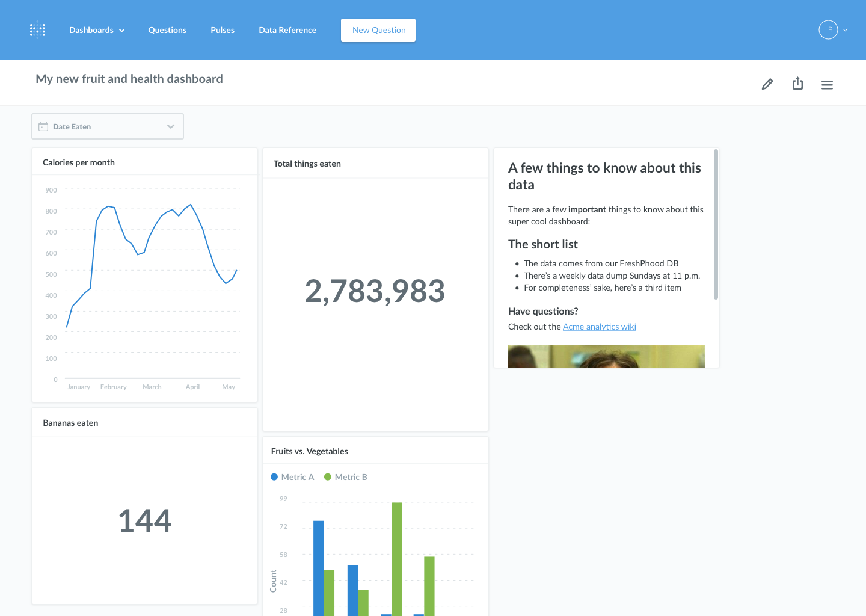Toggle Metric B visibility in Fruits vs. Vegetables
866x616 pixels.
coord(346,476)
